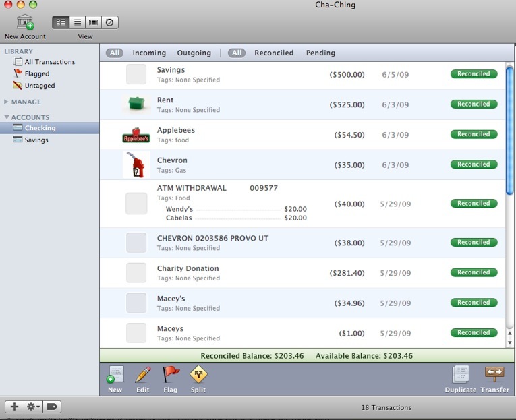Click the Reconciled Balance: $203.46 text
This screenshot has height=420, width=516.
(x=252, y=356)
